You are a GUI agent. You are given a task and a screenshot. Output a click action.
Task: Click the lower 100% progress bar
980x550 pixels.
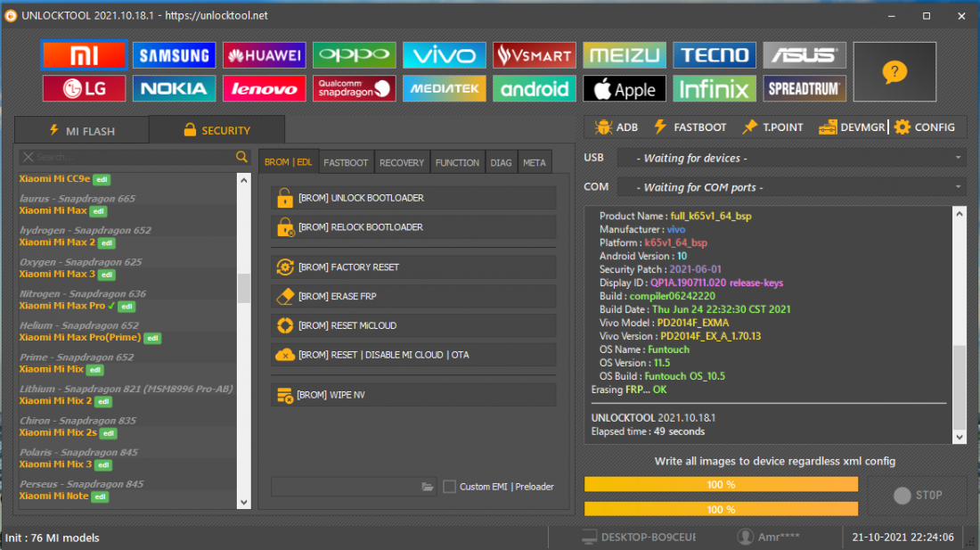point(722,509)
